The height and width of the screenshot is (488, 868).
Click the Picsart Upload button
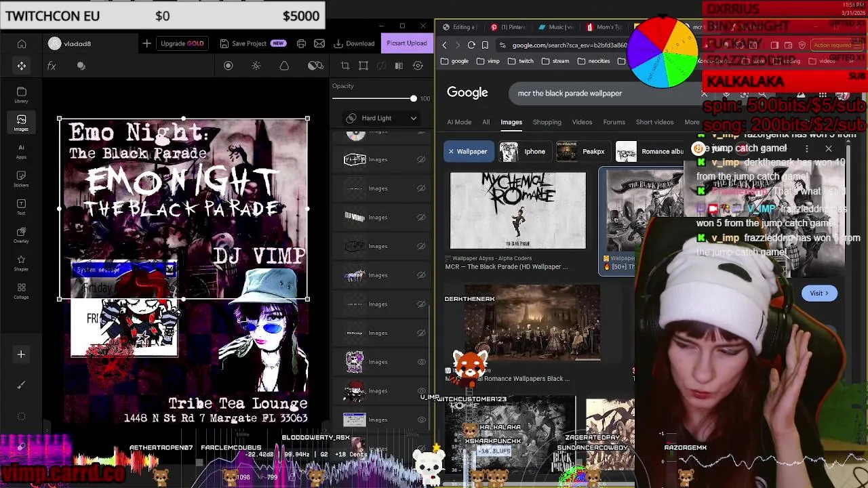pos(407,43)
